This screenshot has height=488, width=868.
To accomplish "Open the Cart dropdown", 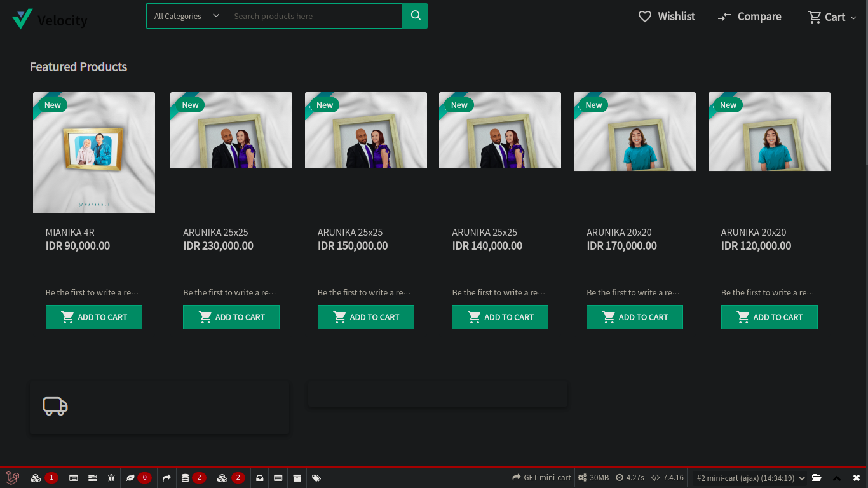I will coord(832,17).
